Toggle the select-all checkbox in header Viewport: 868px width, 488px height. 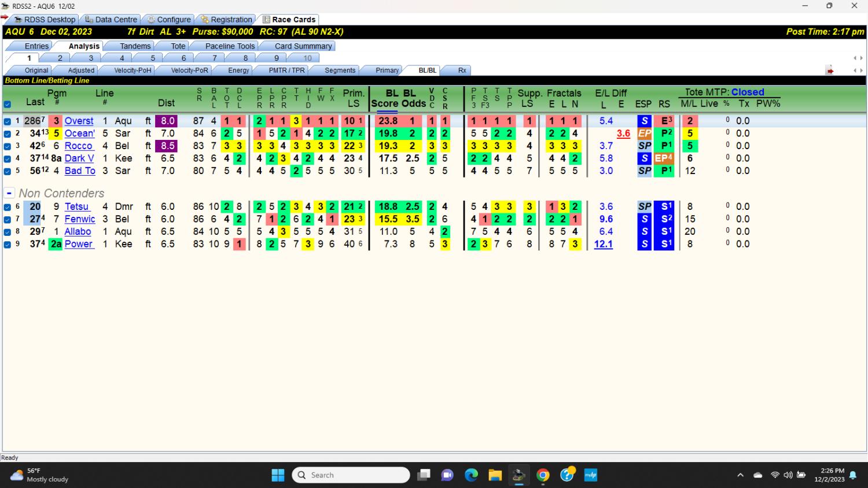click(x=7, y=105)
